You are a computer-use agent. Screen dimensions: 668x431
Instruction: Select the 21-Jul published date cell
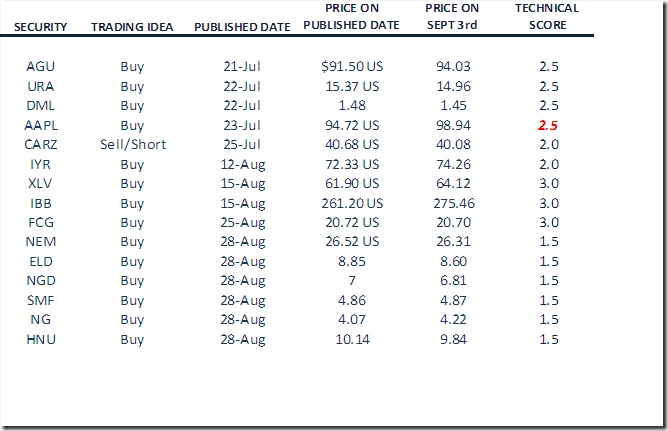click(245, 66)
